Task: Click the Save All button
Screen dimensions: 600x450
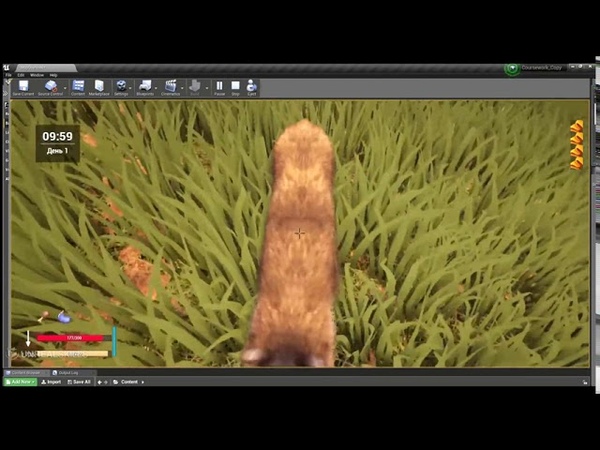Action: pyautogui.click(x=79, y=382)
